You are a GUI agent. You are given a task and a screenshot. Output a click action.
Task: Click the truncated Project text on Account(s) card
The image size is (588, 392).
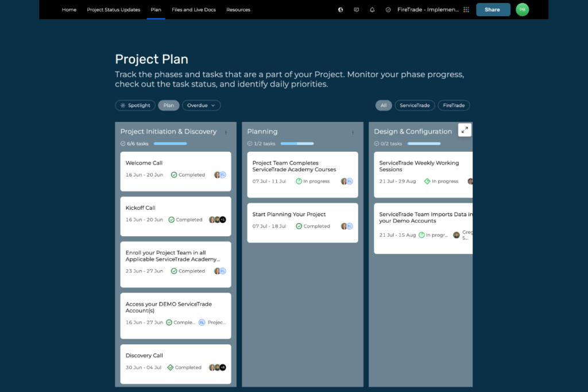(x=216, y=322)
